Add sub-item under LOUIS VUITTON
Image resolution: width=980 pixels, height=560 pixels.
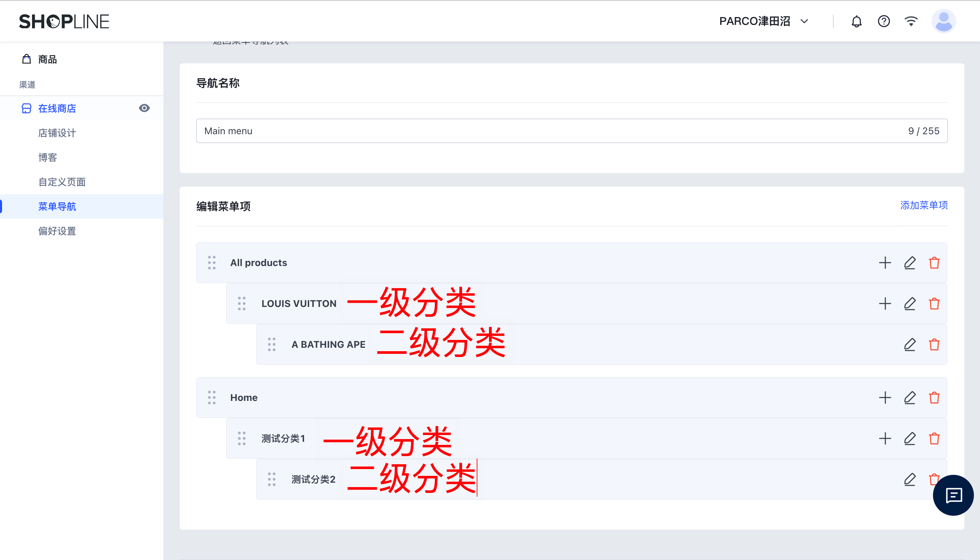[885, 304]
